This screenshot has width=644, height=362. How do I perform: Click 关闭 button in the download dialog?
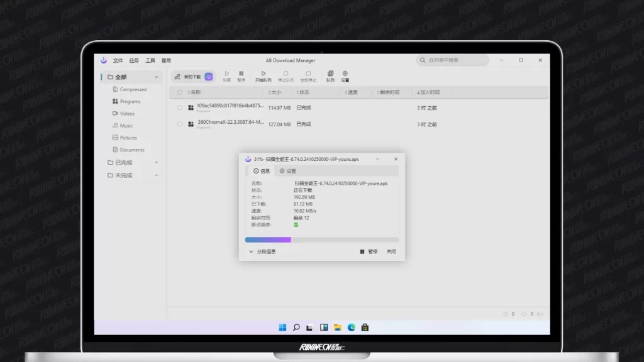391,251
